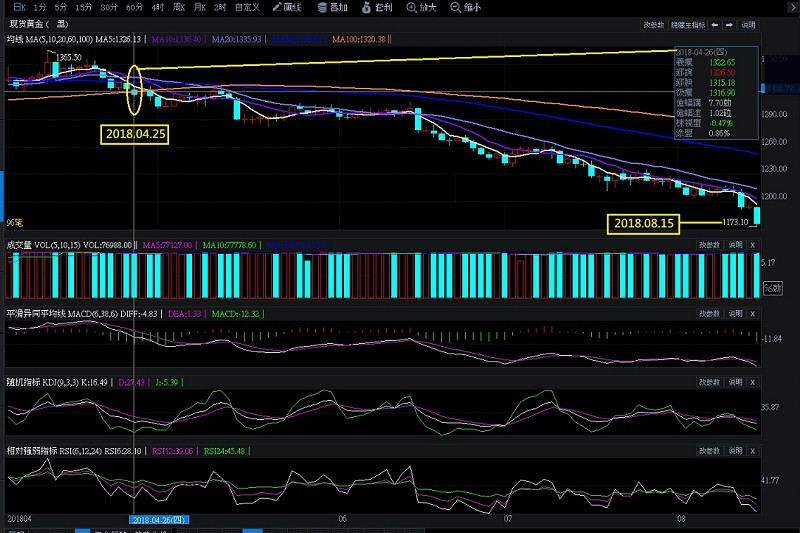
Task: Select the drawing line (画线) tool
Action: (x=285, y=7)
